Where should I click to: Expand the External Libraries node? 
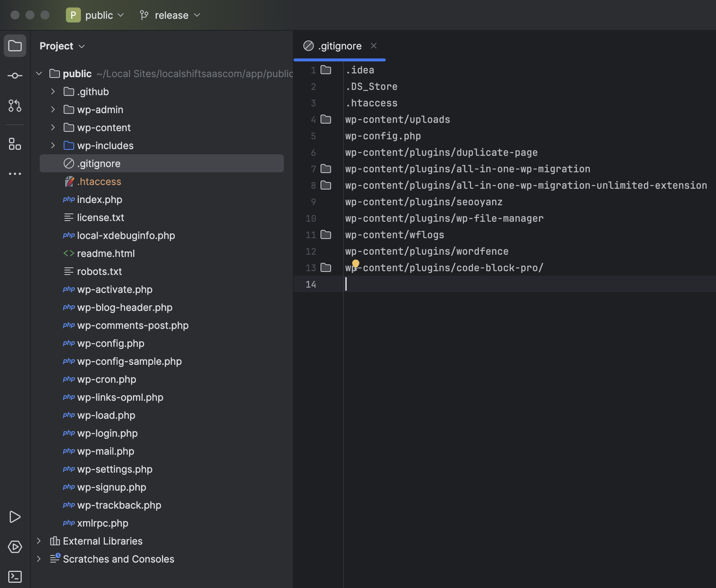39,541
